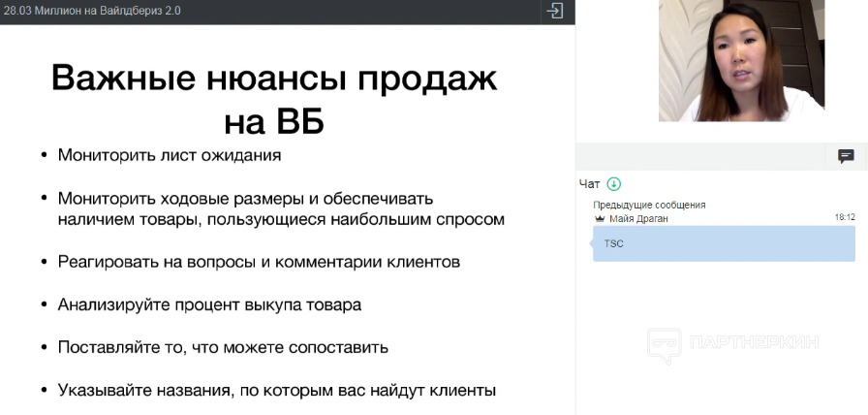Click the sender name Майя Драган
The image size is (868, 415).
(x=638, y=219)
